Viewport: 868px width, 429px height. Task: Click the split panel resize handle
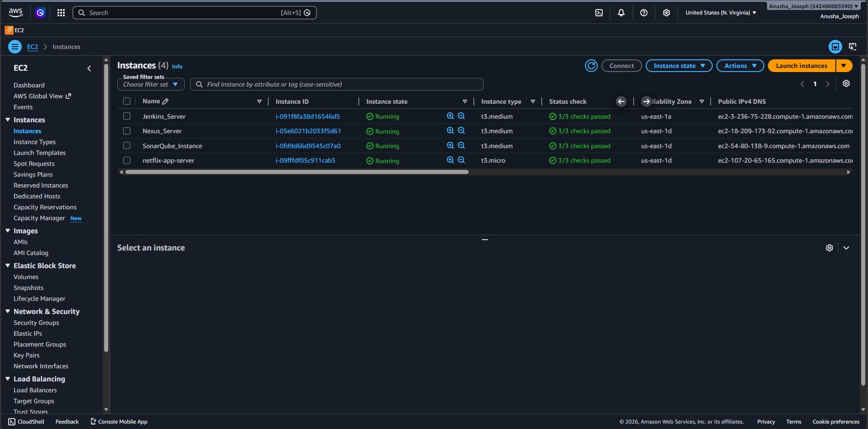click(x=485, y=239)
